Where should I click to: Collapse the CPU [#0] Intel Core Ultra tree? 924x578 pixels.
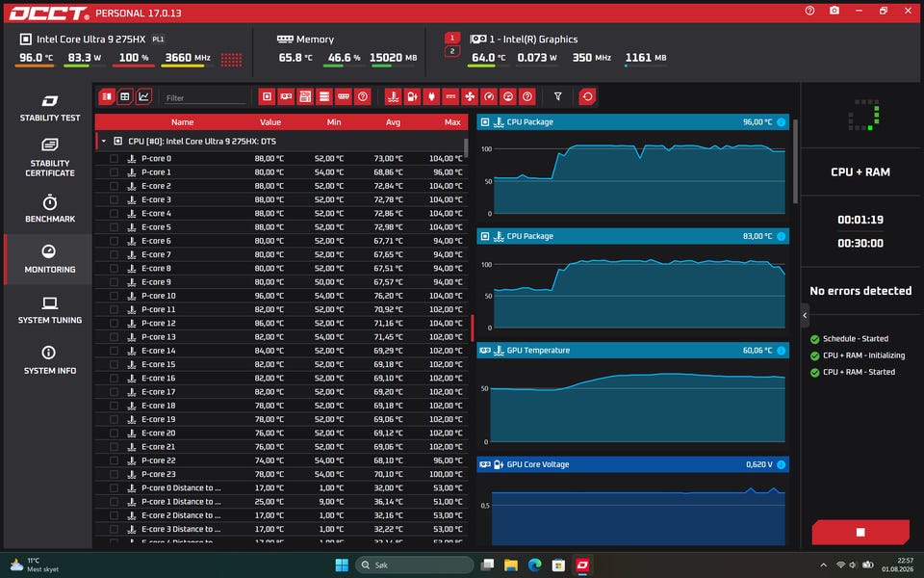tap(104, 142)
